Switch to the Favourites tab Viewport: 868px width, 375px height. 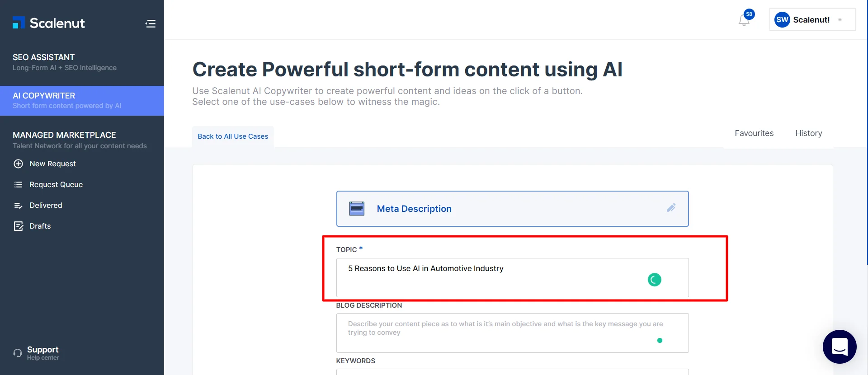click(754, 133)
